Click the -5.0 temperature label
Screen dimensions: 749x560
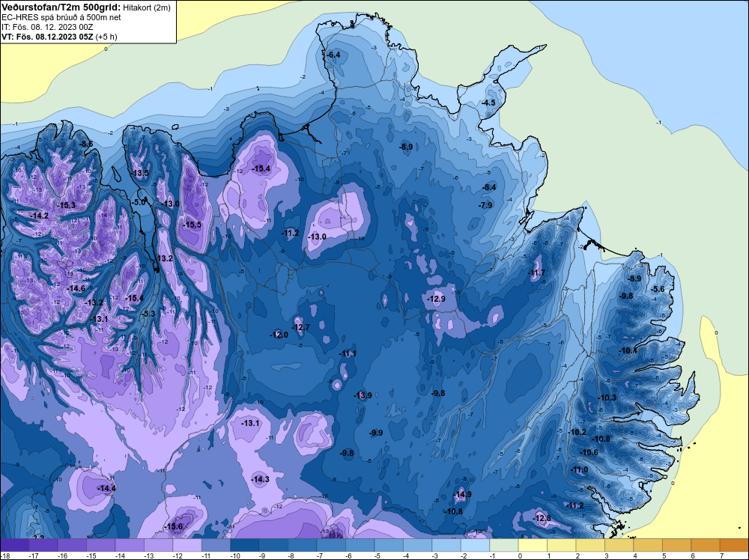139,202
